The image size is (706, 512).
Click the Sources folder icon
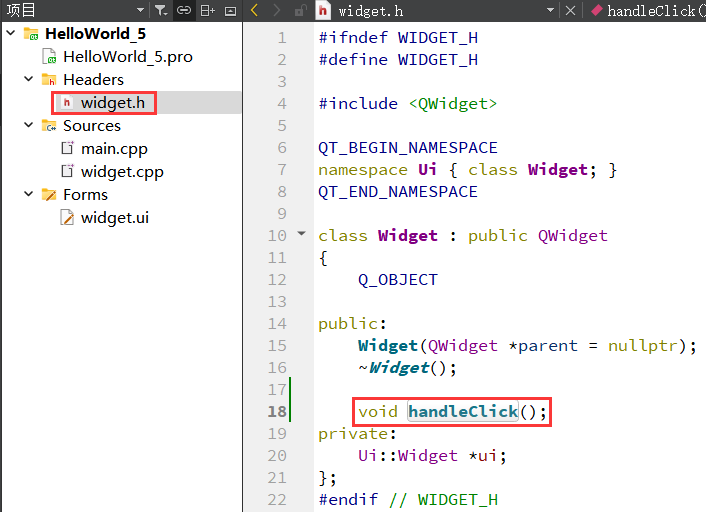pos(49,125)
